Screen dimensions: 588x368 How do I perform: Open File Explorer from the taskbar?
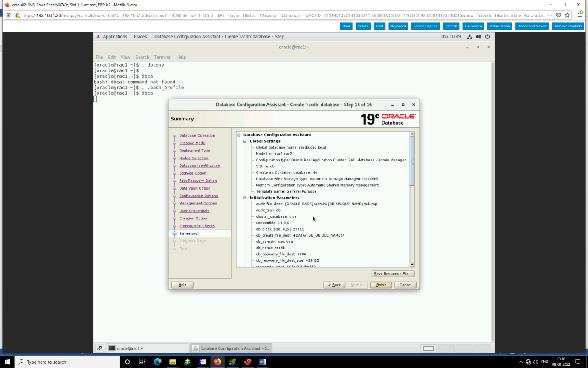point(172,362)
